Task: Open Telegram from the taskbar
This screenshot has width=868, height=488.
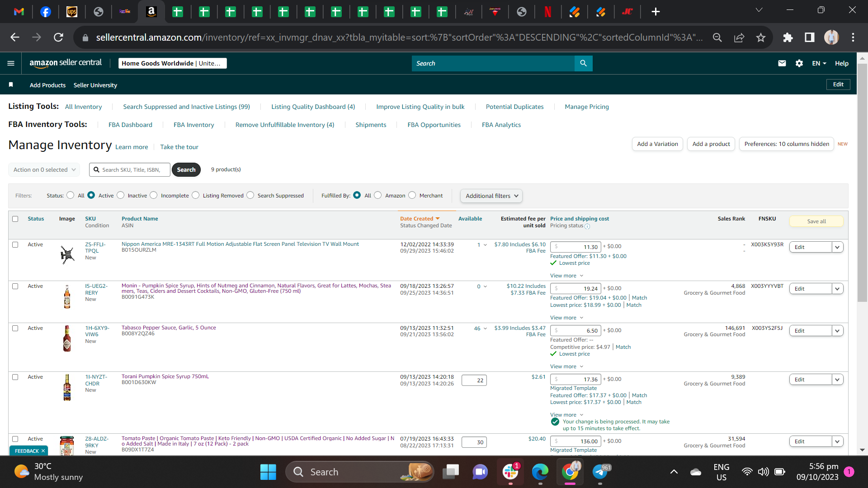Action: (x=600, y=472)
